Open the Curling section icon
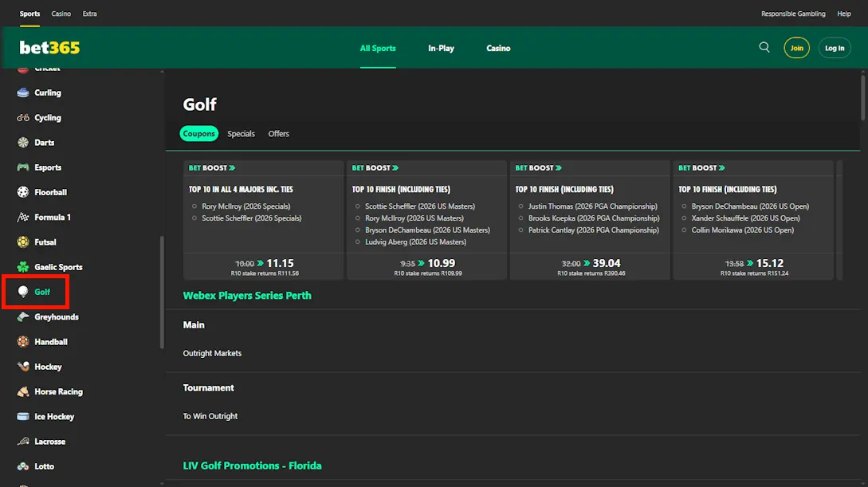Image resolution: width=868 pixels, height=487 pixels. (x=23, y=92)
